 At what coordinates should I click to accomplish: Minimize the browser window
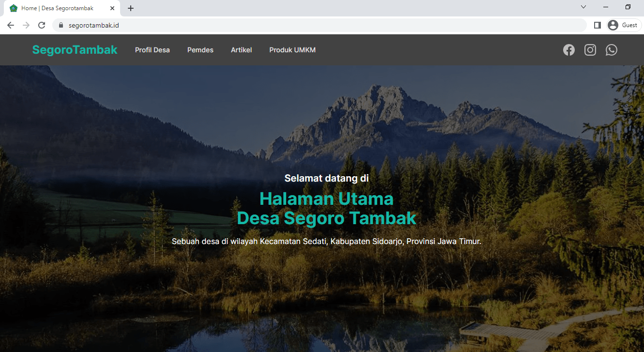coord(606,7)
